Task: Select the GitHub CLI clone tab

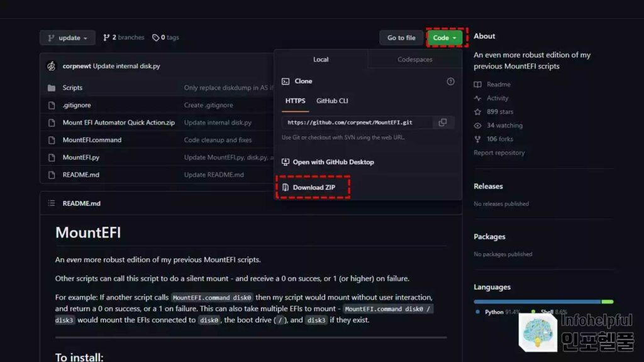Action: (x=332, y=101)
